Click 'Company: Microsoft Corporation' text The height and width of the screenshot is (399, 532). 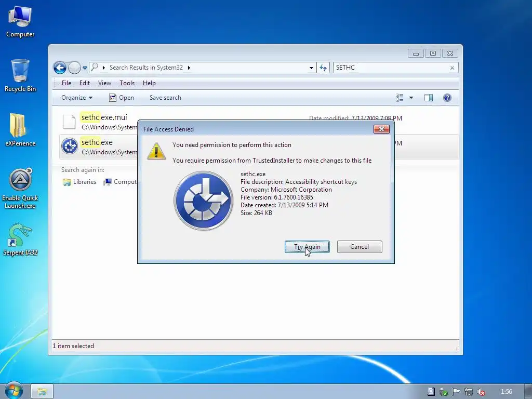click(x=286, y=189)
